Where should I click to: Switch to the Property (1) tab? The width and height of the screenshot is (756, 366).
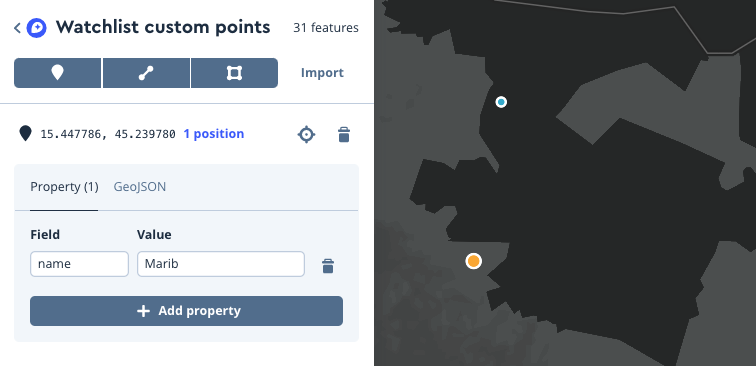64,187
